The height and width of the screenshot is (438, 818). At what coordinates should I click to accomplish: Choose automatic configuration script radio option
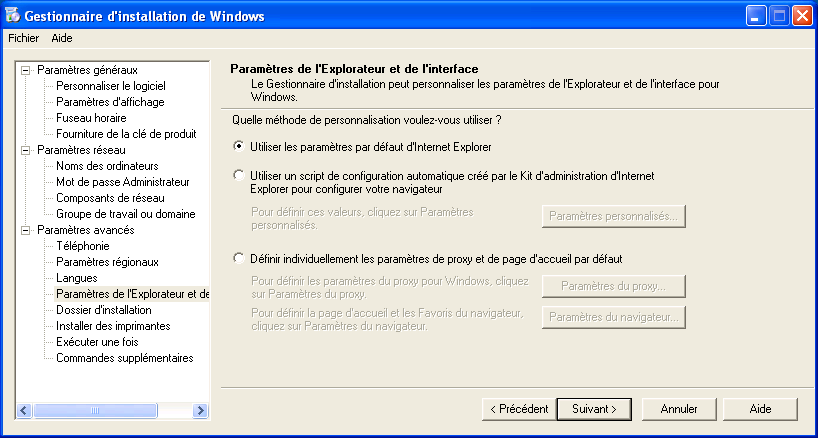[238, 175]
